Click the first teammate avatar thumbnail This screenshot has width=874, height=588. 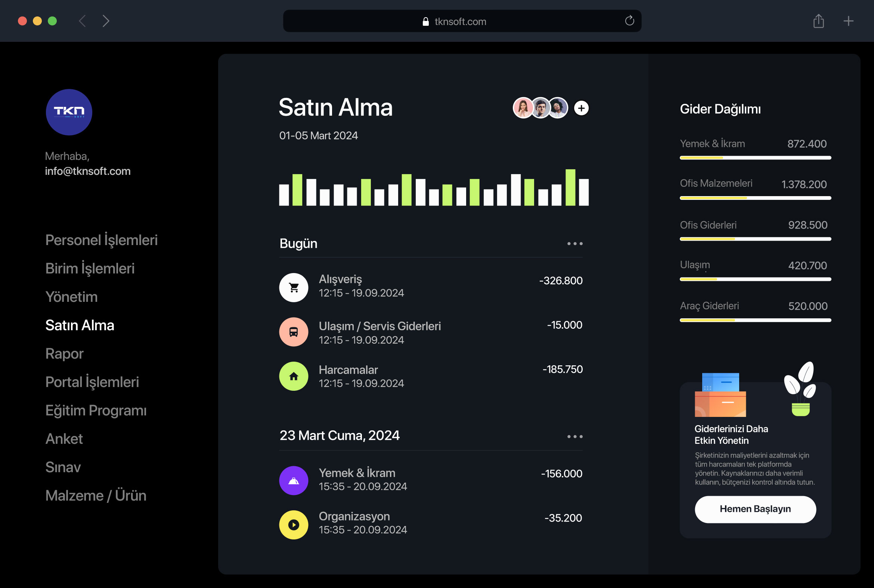coord(523,108)
